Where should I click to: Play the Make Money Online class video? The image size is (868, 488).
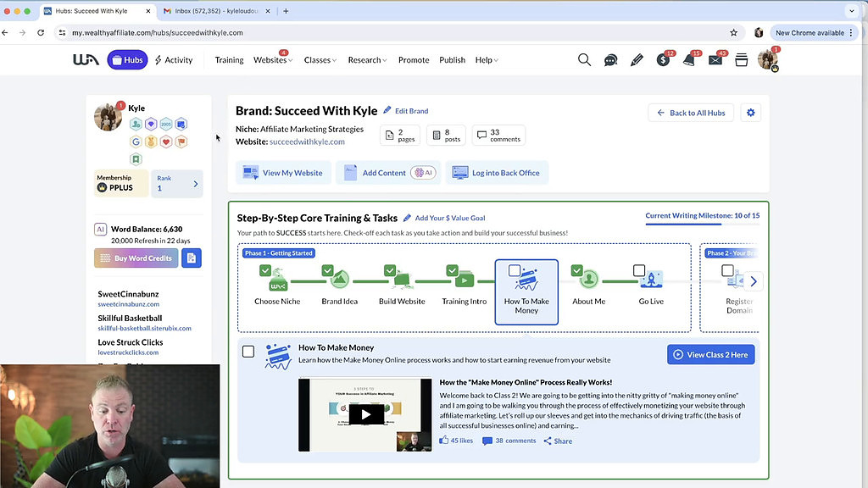(x=365, y=414)
